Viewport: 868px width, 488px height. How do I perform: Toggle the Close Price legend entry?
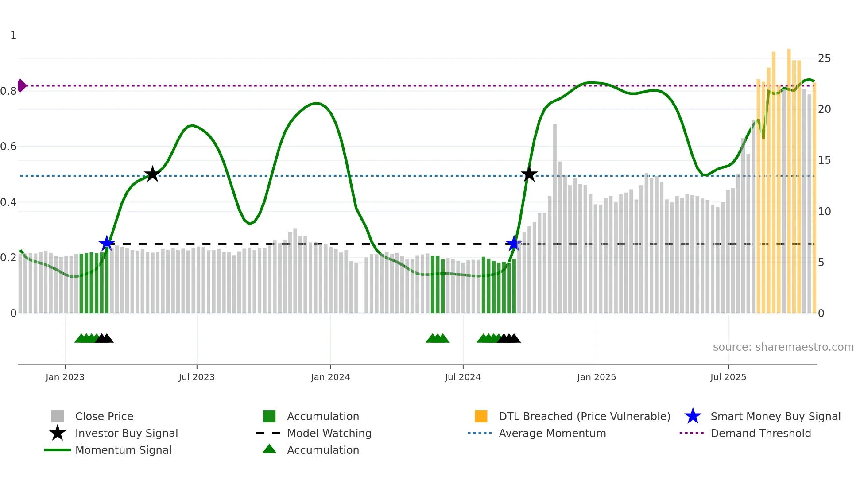tap(104, 416)
